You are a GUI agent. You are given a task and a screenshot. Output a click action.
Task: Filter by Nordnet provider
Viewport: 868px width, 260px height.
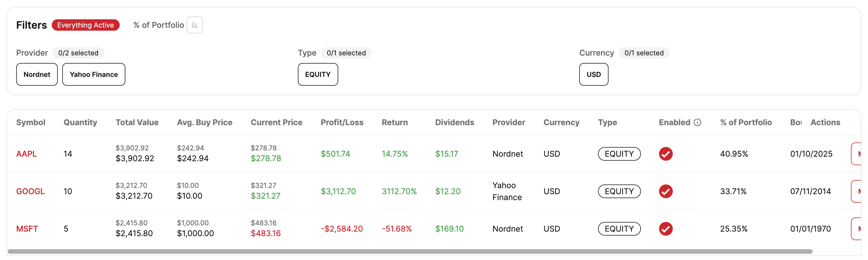(x=37, y=74)
